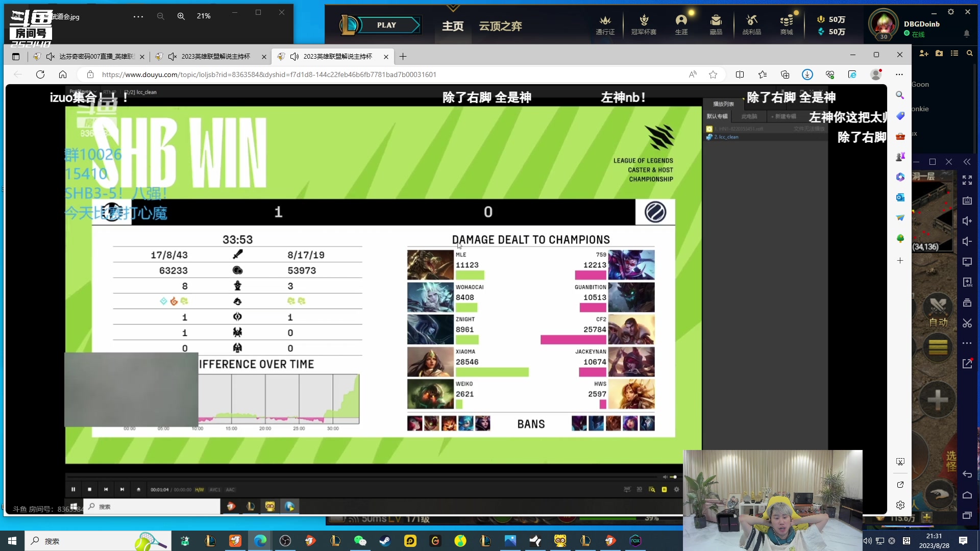980x551 pixels.
Task: Open the Edge settings and more menu
Action: pyautogui.click(x=899, y=74)
